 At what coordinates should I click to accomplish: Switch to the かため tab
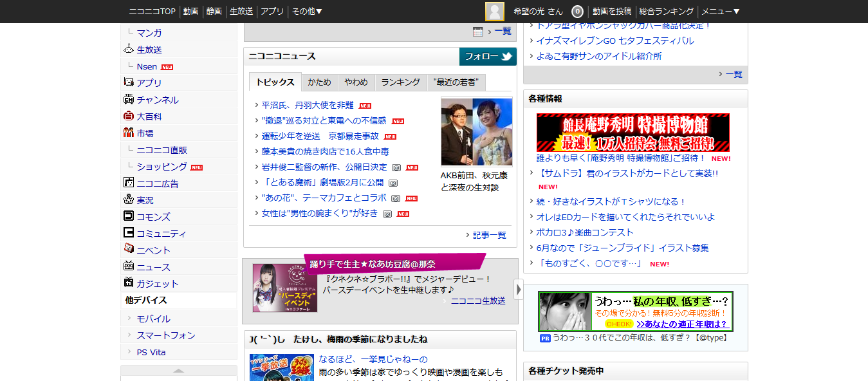pyautogui.click(x=320, y=82)
